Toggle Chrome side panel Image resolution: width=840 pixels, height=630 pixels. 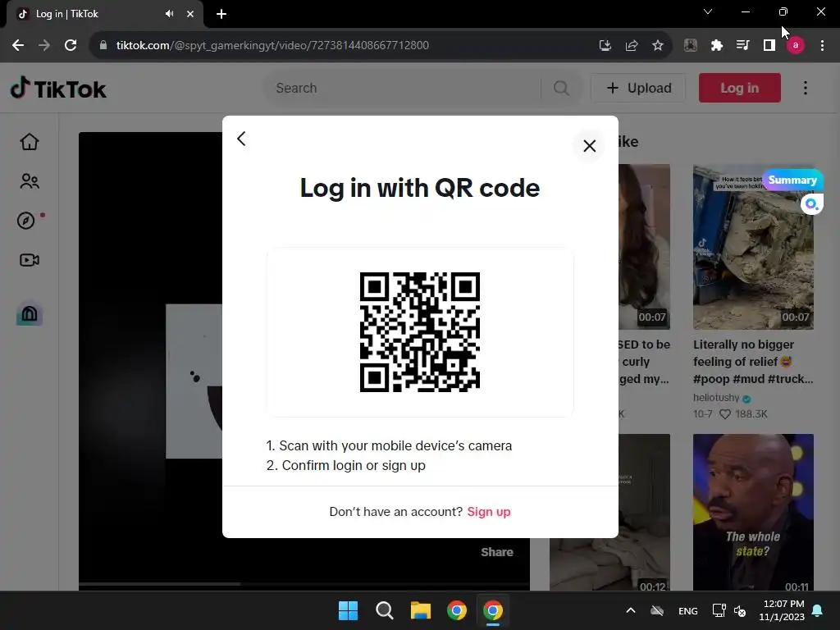coord(769,46)
